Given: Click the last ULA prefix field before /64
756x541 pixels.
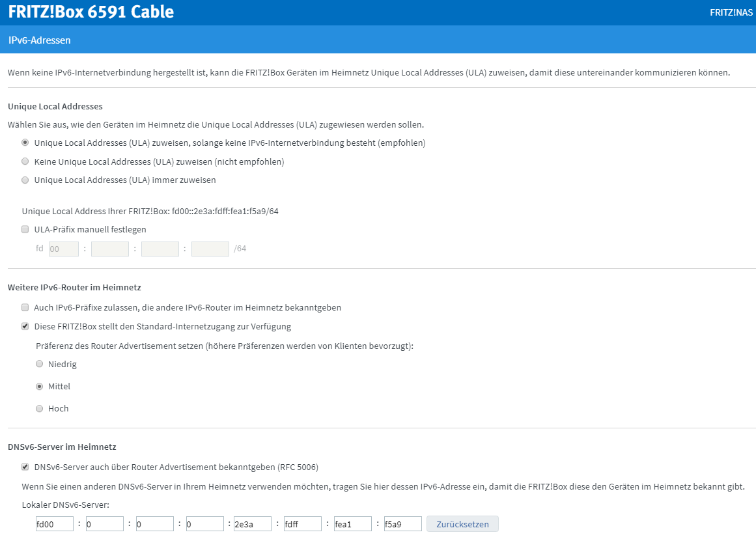Looking at the screenshot, I should click(210, 249).
